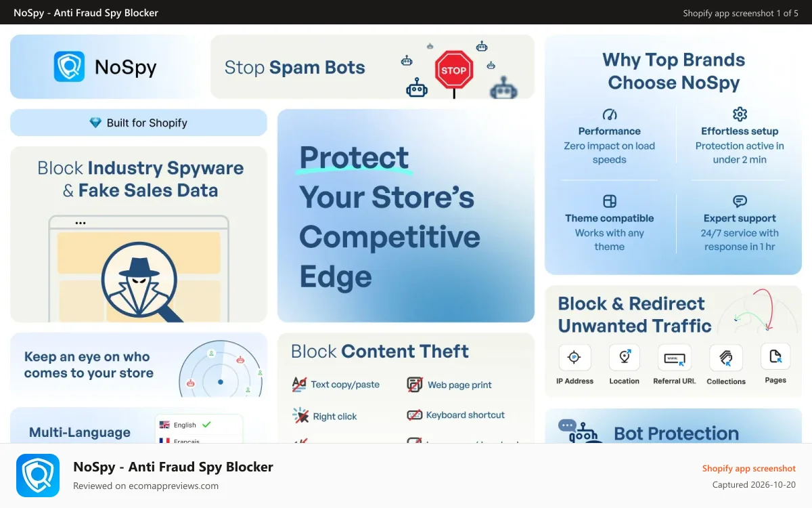Click the Collections icon
Viewport: 812px width, 508px height.
pyautogui.click(x=725, y=357)
